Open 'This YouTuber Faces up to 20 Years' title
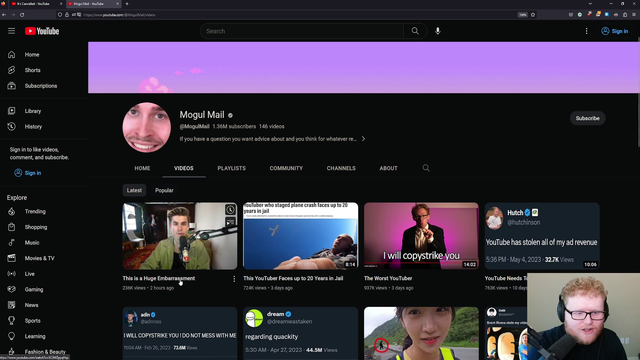Viewport: 640px width, 360px height. pos(293,278)
